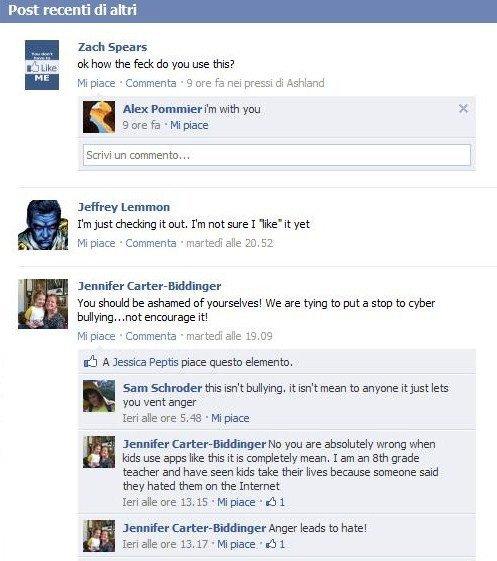
Task: Click Mi piace on Sam Schroder's comment
Action: 230,418
